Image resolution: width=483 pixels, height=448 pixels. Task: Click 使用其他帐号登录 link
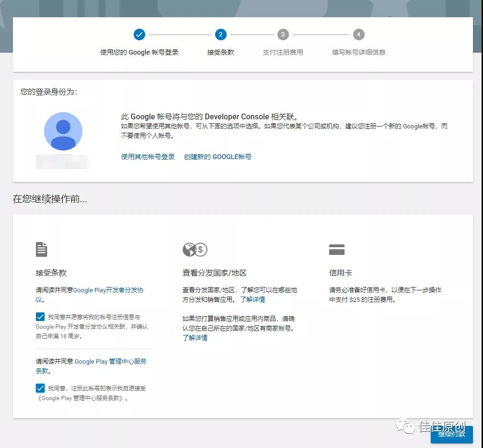(x=148, y=157)
